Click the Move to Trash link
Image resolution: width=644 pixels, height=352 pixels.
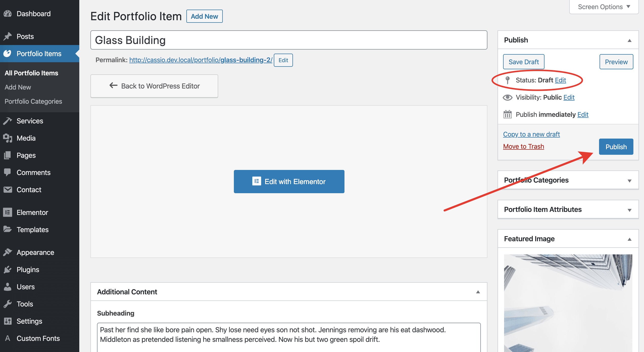(x=523, y=146)
